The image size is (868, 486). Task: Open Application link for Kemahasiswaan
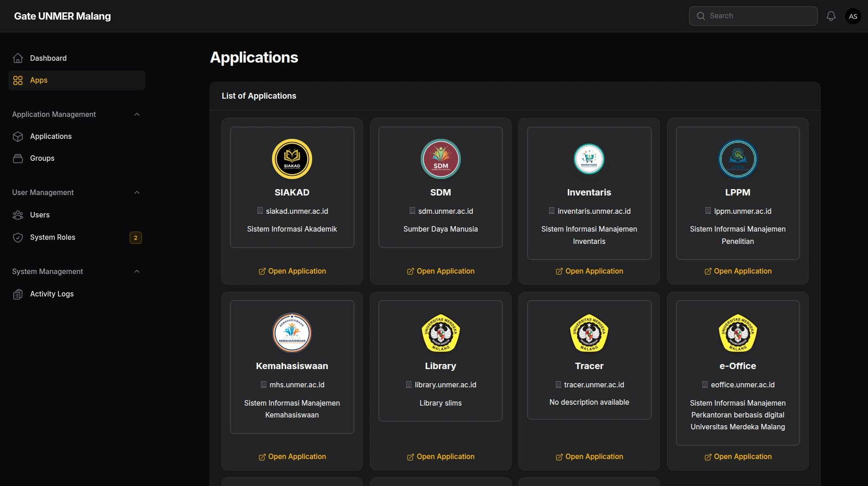pos(292,457)
